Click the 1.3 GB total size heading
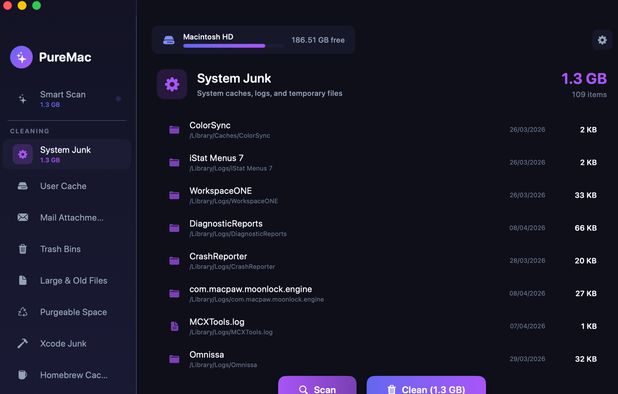 [x=584, y=78]
